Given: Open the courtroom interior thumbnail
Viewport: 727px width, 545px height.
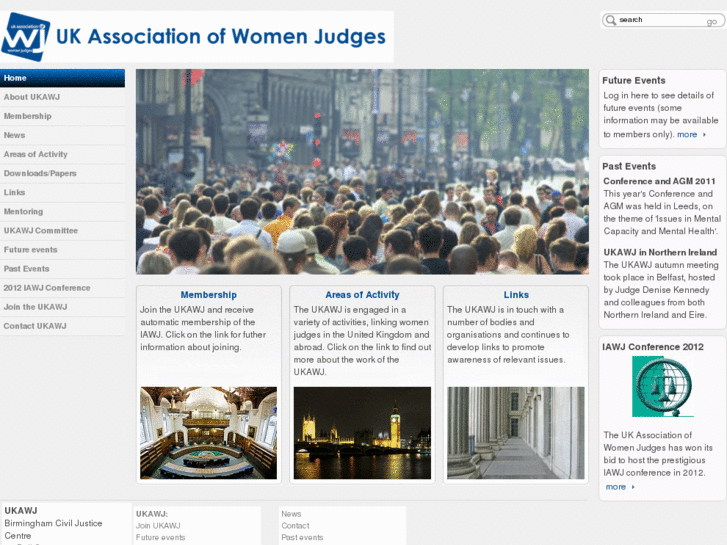Looking at the screenshot, I should coord(209,433).
